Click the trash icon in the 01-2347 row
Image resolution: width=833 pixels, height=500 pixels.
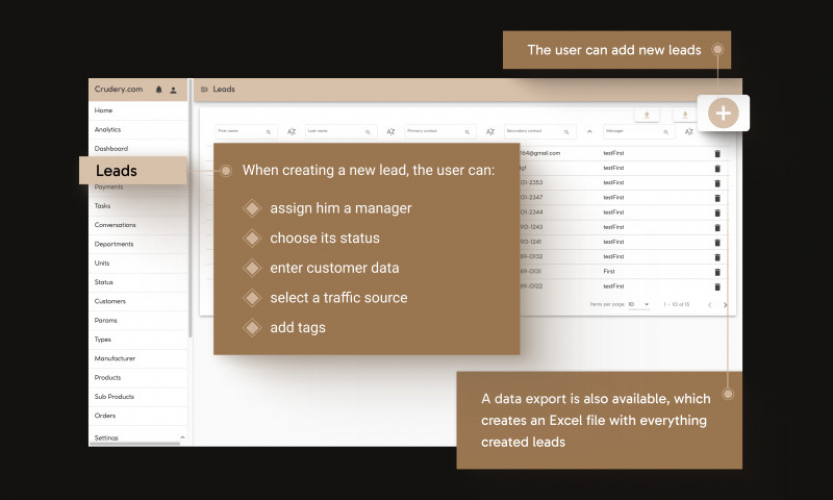click(x=717, y=198)
